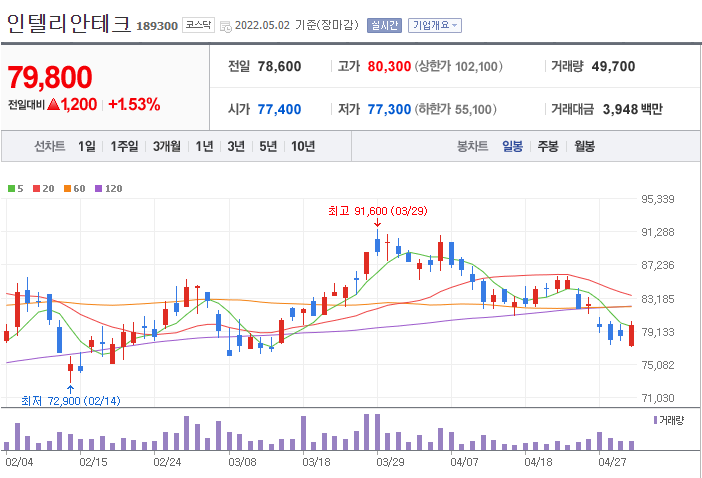Click the 시가 77,400 value
Image resolution: width=702 pixels, height=478 pixels.
[279, 109]
